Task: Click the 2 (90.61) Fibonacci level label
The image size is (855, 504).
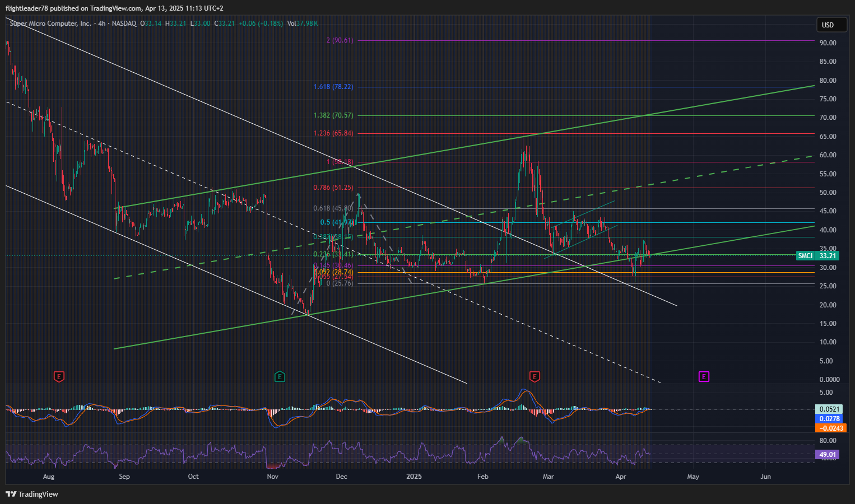Action: coord(340,40)
